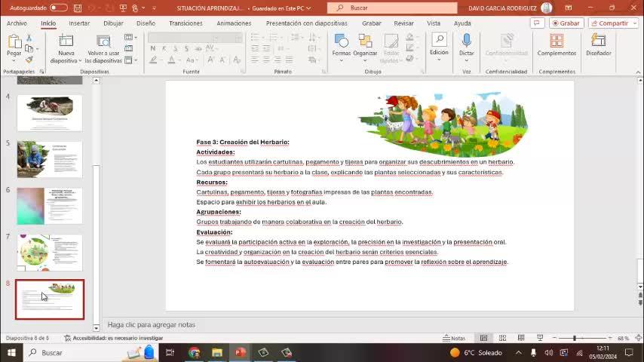The height and width of the screenshot is (362, 644).
Task: Click the Pegar paste icon
Action: coord(14,41)
